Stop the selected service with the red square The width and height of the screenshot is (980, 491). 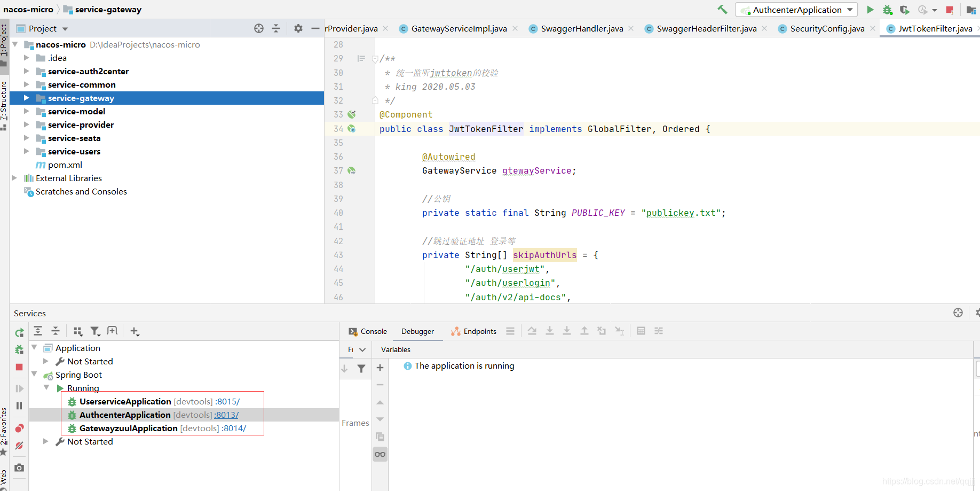19,367
